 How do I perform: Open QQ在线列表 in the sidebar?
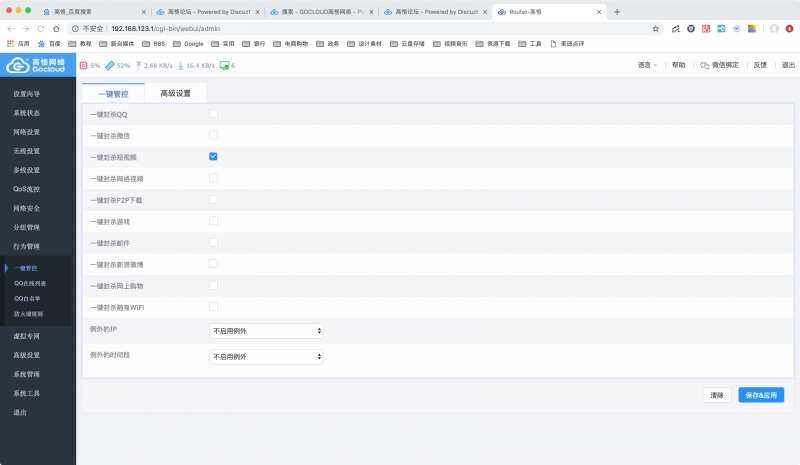pyautogui.click(x=30, y=283)
